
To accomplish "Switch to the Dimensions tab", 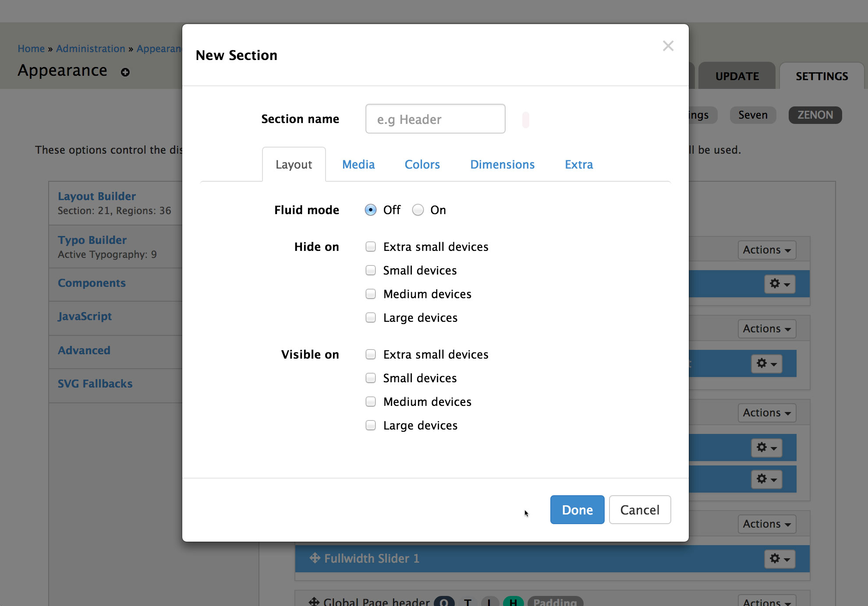I will pyautogui.click(x=502, y=165).
